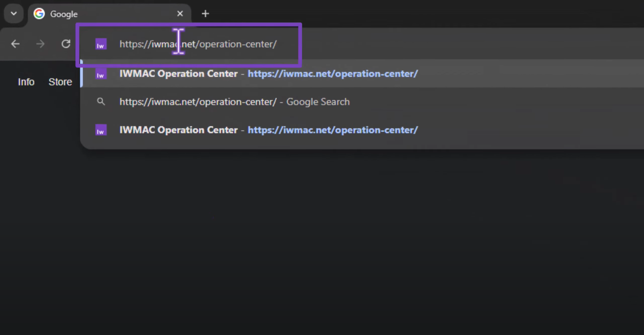Choose the Google Search suggestion row
The width and height of the screenshot is (644, 335).
[x=362, y=102]
